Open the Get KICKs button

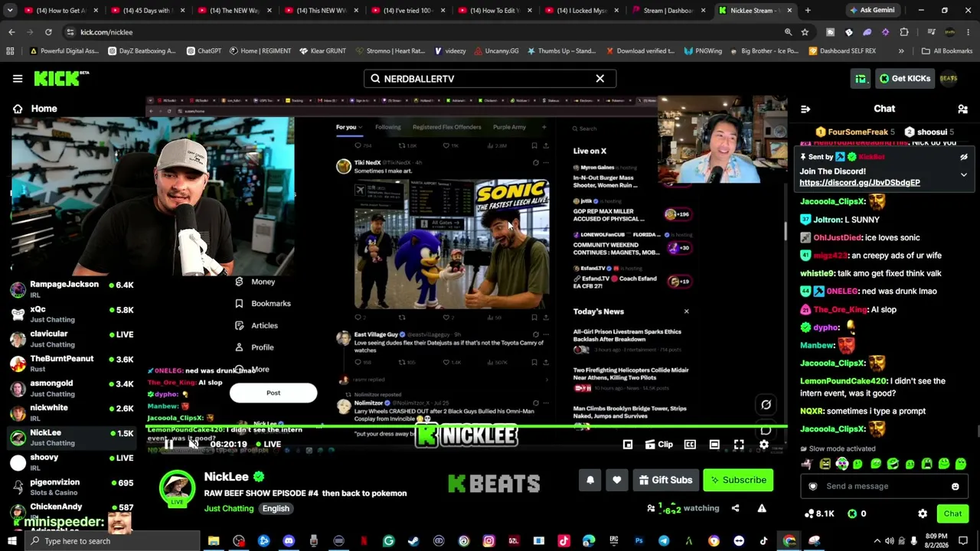(904, 78)
